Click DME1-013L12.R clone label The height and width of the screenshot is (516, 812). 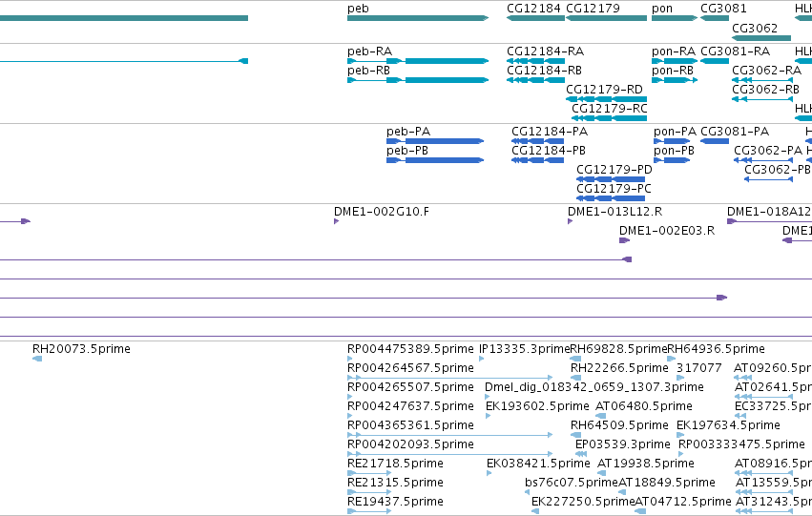coord(614,212)
